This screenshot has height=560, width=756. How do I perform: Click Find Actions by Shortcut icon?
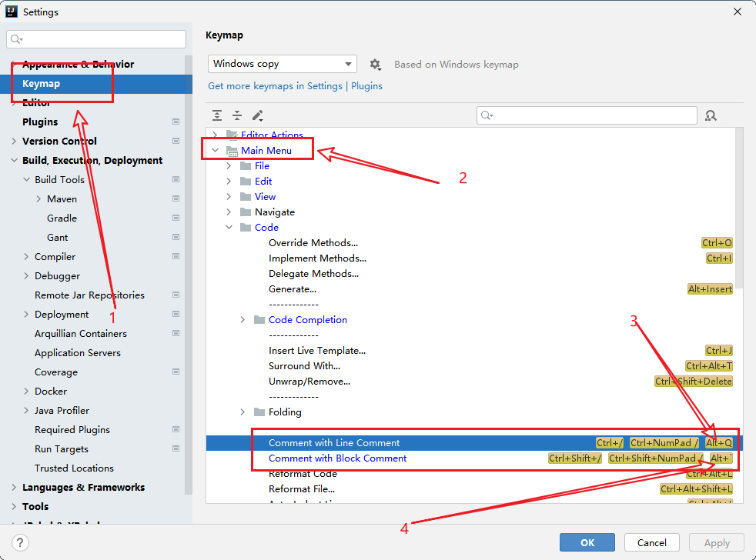pos(711,115)
